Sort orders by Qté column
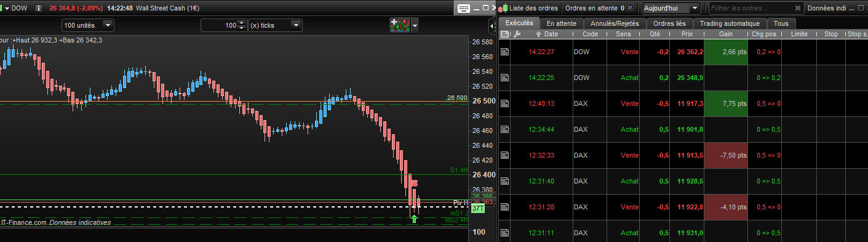The height and width of the screenshot is (242, 868). point(655,34)
